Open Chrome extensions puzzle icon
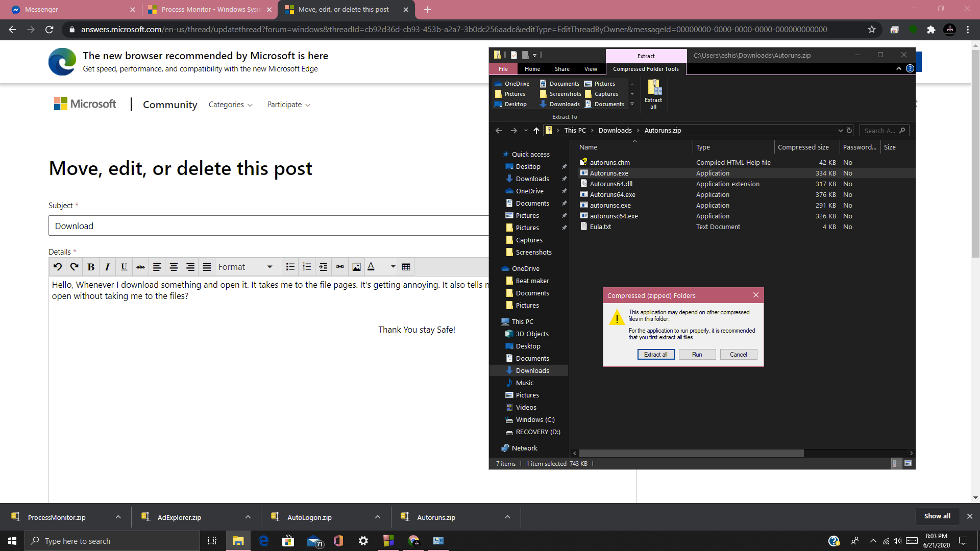Screen dimensions: 980x551 (931, 30)
